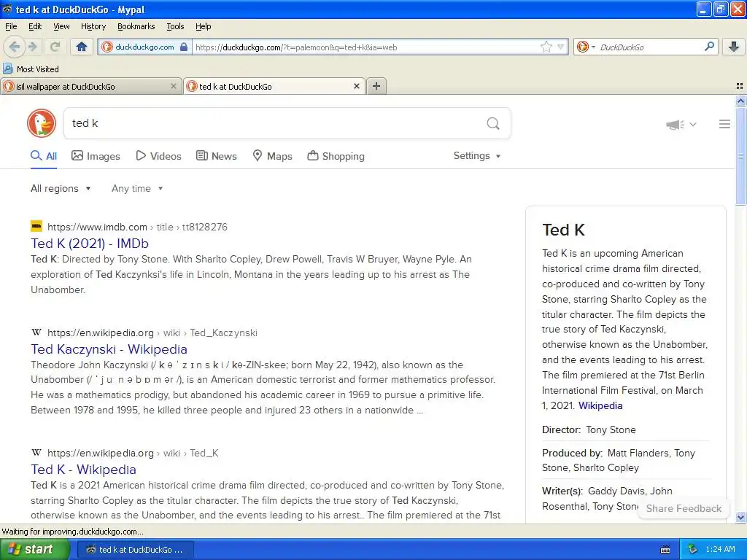Go back with the Back arrow button
The image size is (747, 560).
(15, 47)
